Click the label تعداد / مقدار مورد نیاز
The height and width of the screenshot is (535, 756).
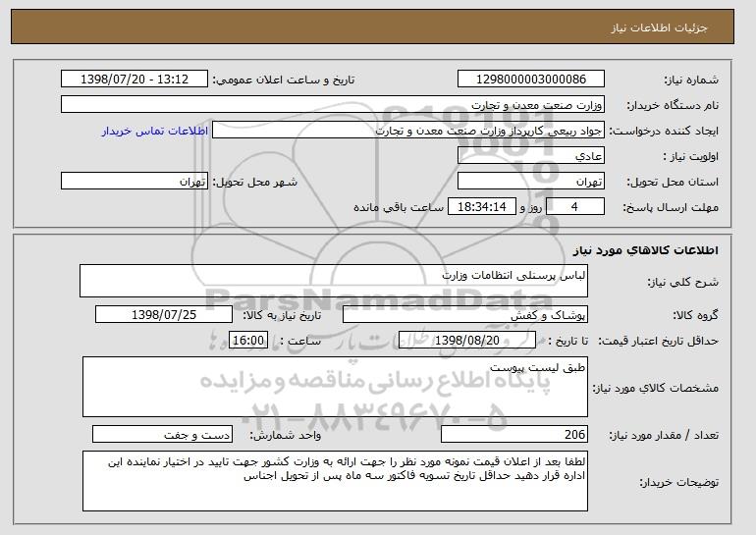pos(664,435)
